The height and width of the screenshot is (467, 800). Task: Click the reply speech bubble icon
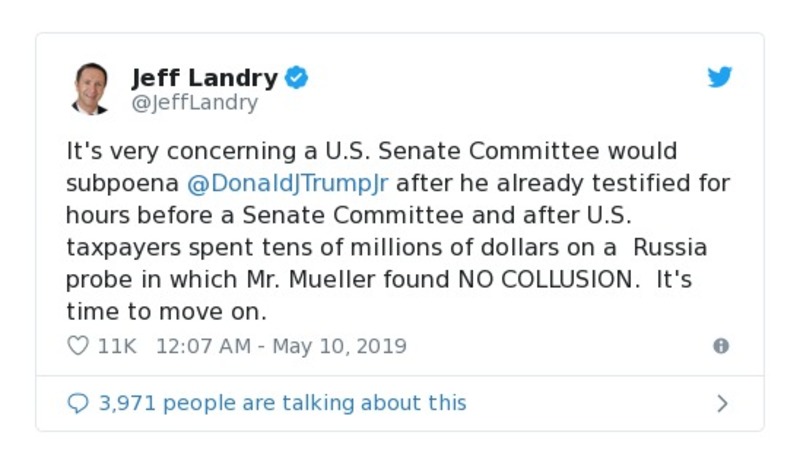point(78,403)
